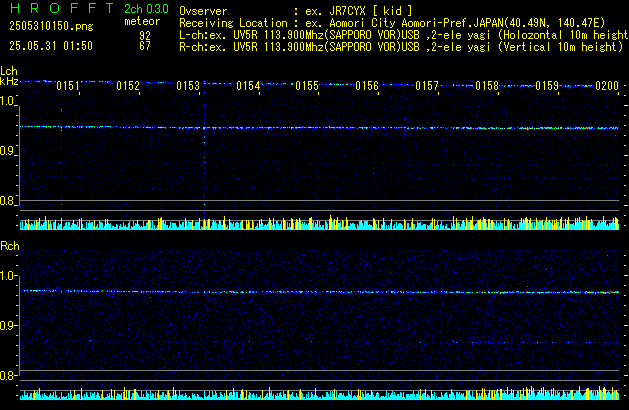The height and width of the screenshot is (410, 629).
Task: Click the Ovserver line with JR7CYX
Action: click(296, 11)
